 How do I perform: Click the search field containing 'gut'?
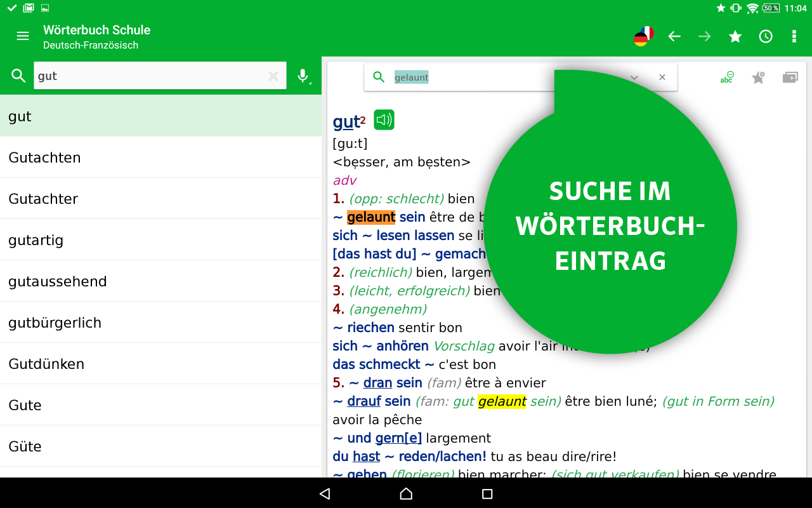click(160, 76)
